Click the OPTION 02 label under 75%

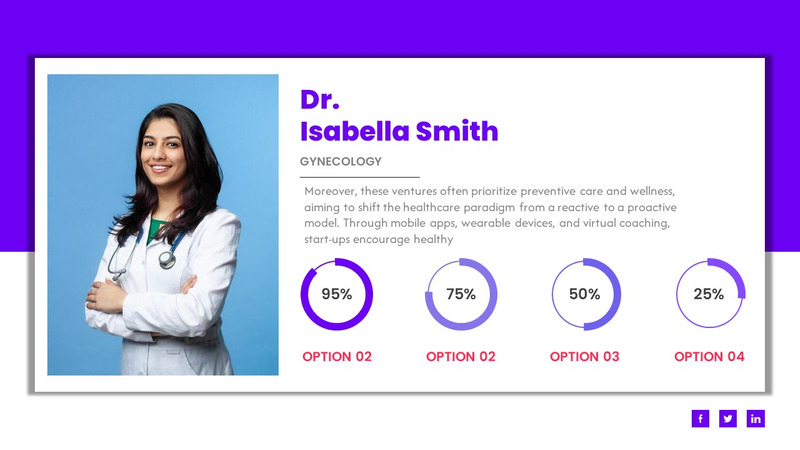[x=461, y=356]
